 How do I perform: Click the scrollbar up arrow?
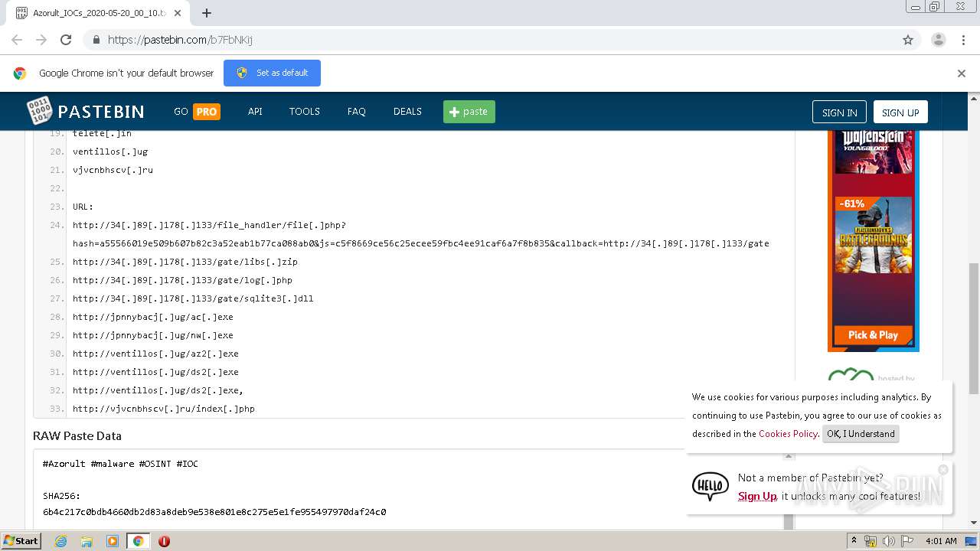(x=974, y=98)
